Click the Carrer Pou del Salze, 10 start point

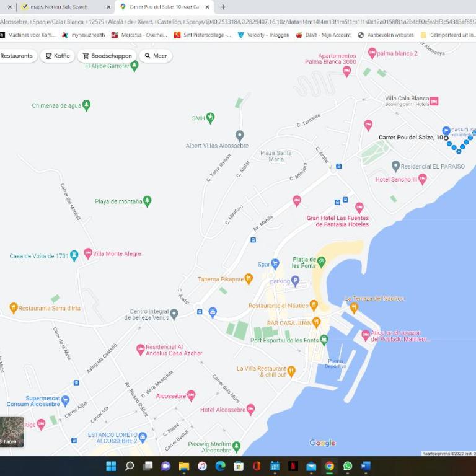click(446, 138)
